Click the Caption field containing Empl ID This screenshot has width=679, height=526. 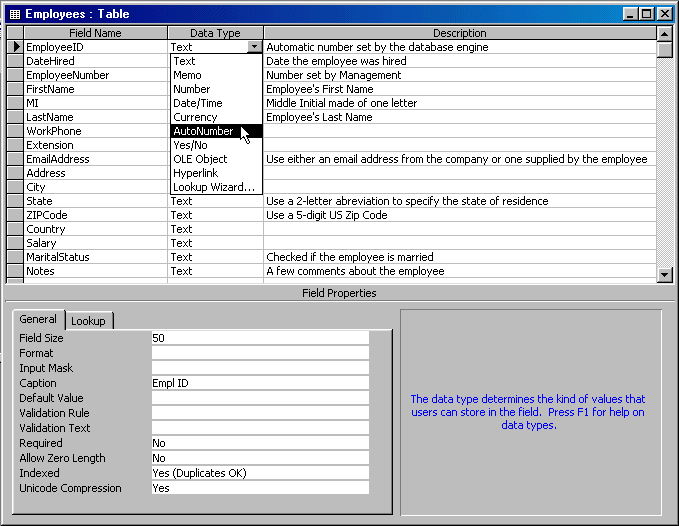pyautogui.click(x=260, y=383)
